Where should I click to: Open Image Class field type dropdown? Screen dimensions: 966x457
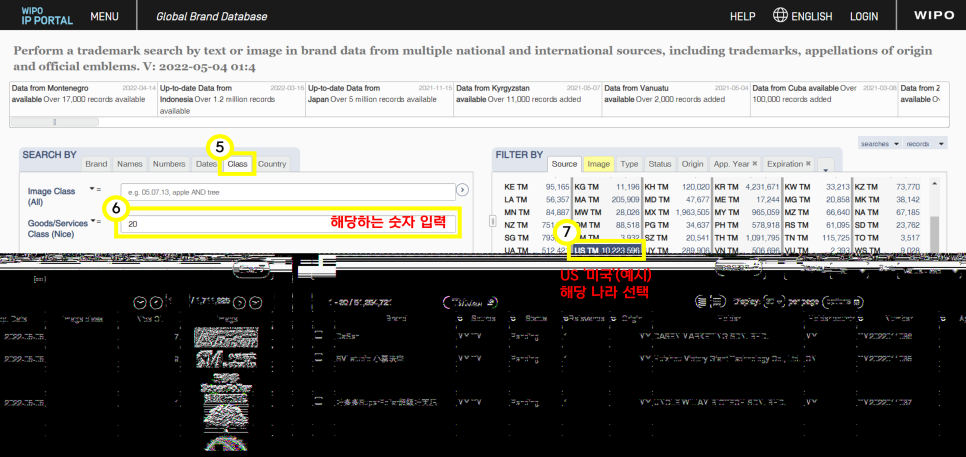coord(92,188)
